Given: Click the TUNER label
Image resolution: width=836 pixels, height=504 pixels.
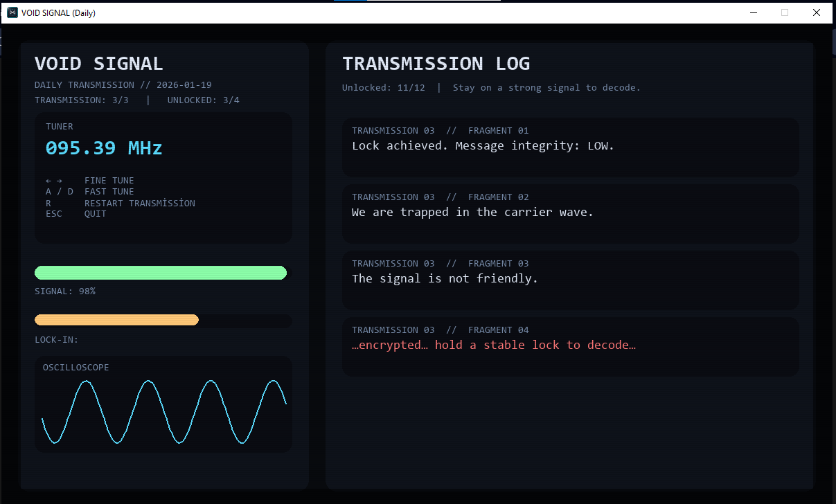Looking at the screenshot, I should (x=60, y=127).
